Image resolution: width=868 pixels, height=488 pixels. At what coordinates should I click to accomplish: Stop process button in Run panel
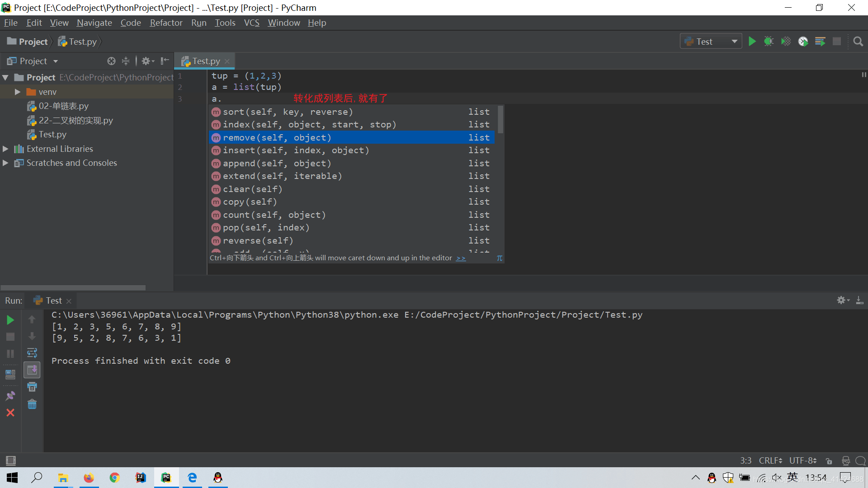pos(10,337)
